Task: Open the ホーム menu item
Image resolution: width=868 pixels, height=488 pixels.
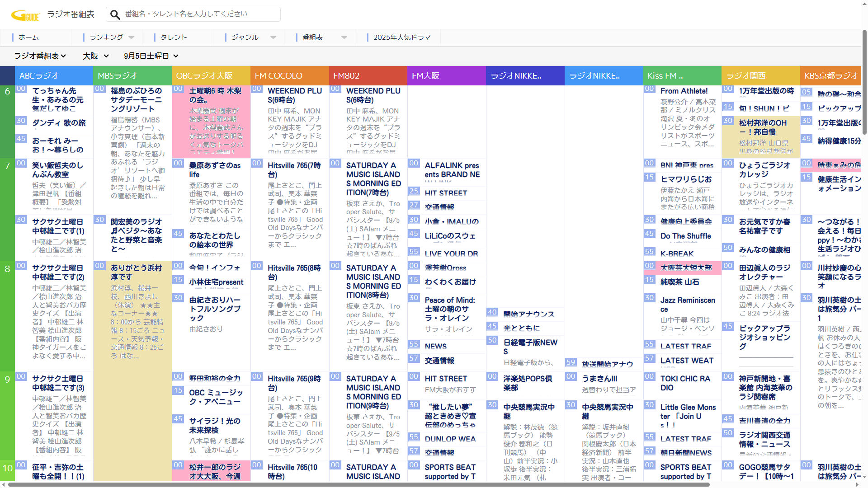Action: [x=28, y=38]
